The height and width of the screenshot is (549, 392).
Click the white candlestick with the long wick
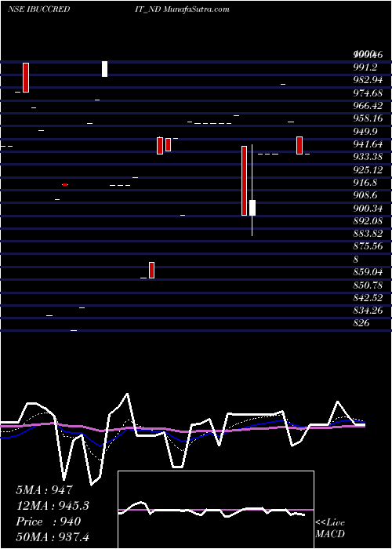252,208
